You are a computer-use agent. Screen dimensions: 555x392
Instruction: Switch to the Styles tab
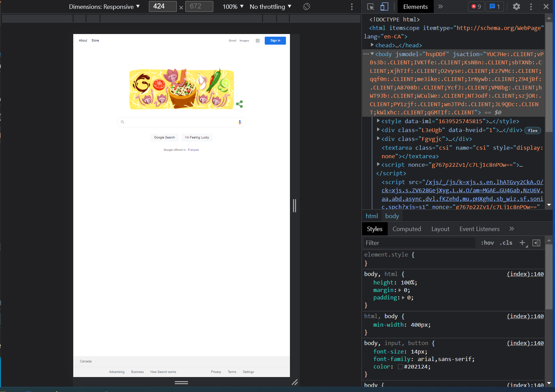click(375, 229)
